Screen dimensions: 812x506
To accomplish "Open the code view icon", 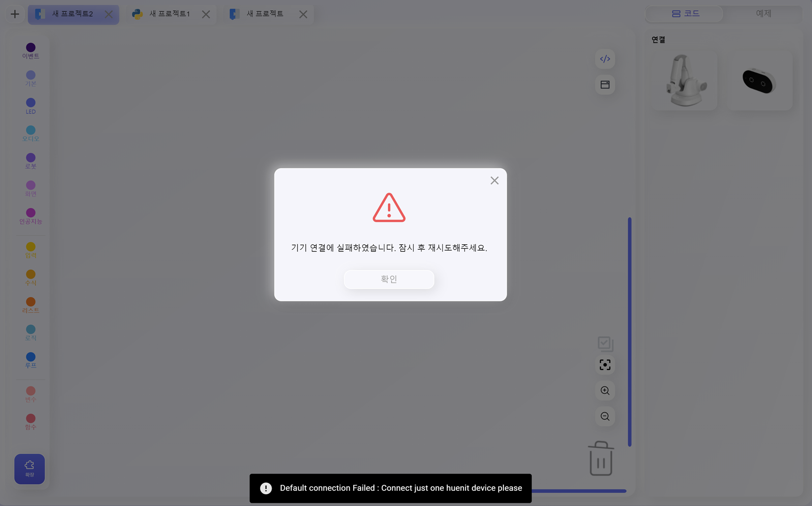I will click(x=605, y=59).
